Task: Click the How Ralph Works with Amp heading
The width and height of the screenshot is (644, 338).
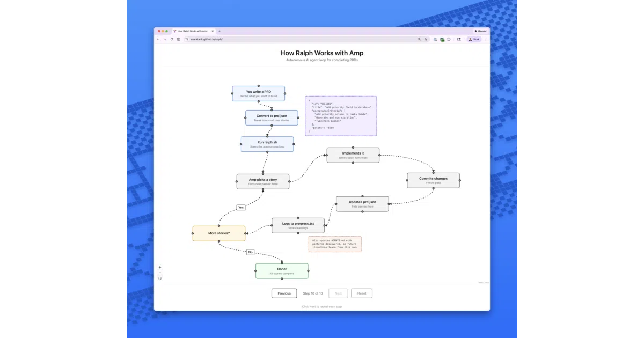Action: pyautogui.click(x=322, y=53)
